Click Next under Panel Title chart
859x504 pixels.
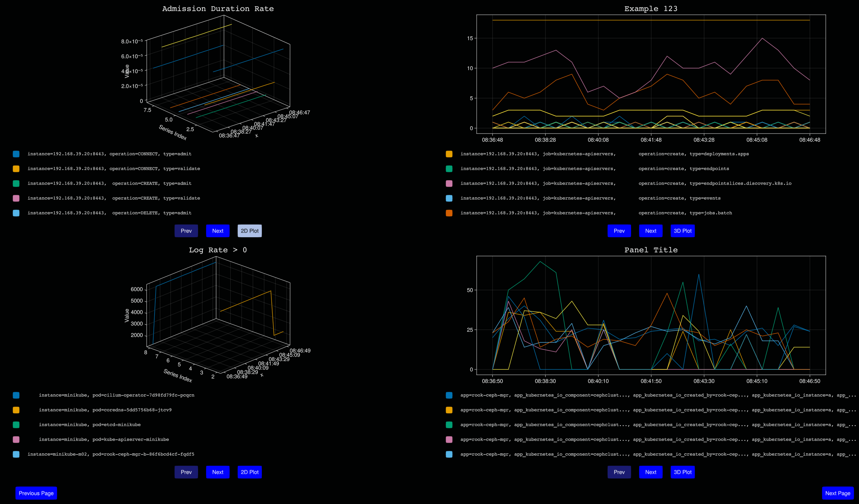651,472
